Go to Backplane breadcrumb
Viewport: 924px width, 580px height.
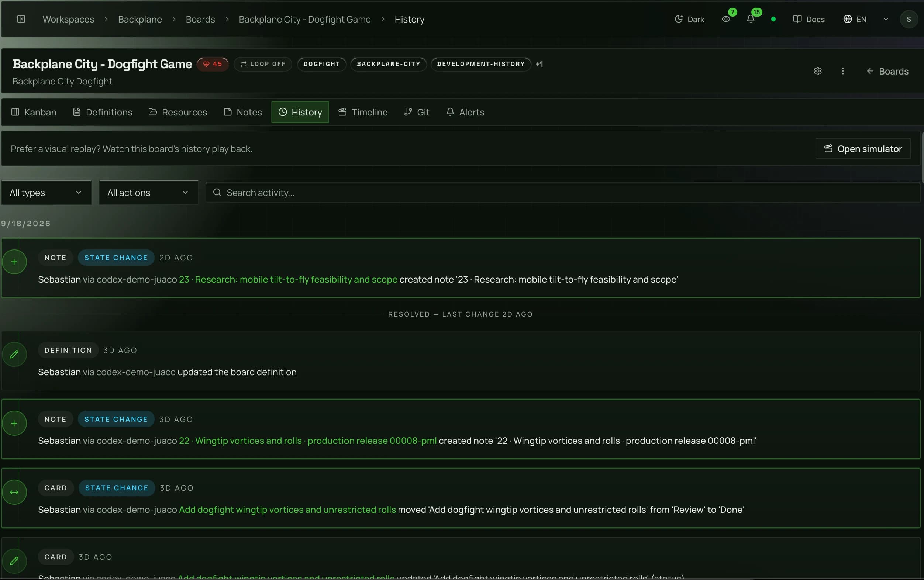pyautogui.click(x=140, y=19)
